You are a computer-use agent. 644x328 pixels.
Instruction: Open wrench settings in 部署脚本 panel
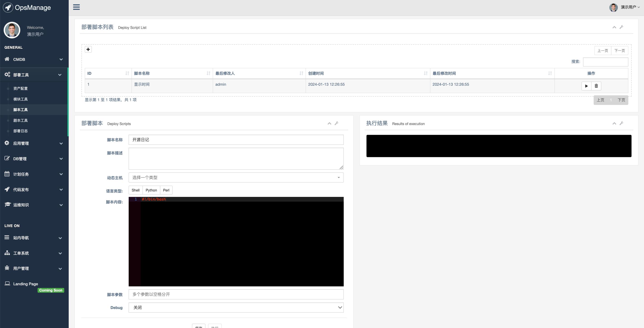pyautogui.click(x=337, y=123)
